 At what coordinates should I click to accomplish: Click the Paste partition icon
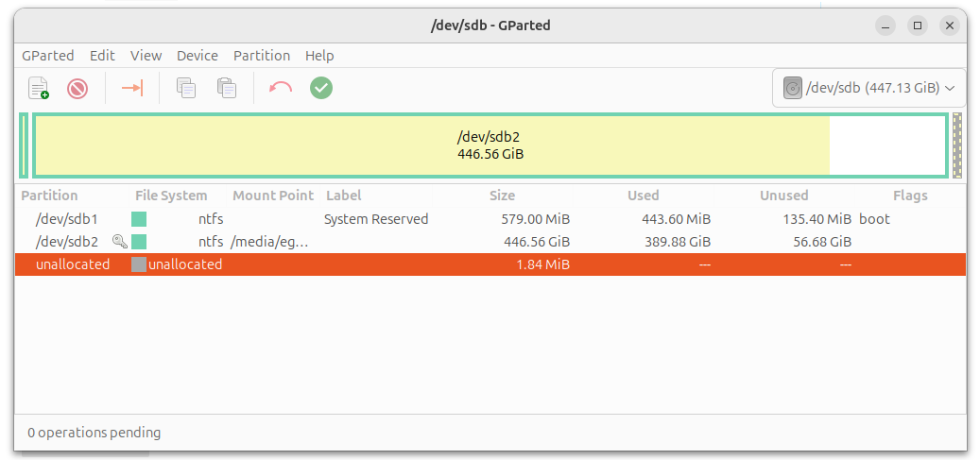(227, 89)
